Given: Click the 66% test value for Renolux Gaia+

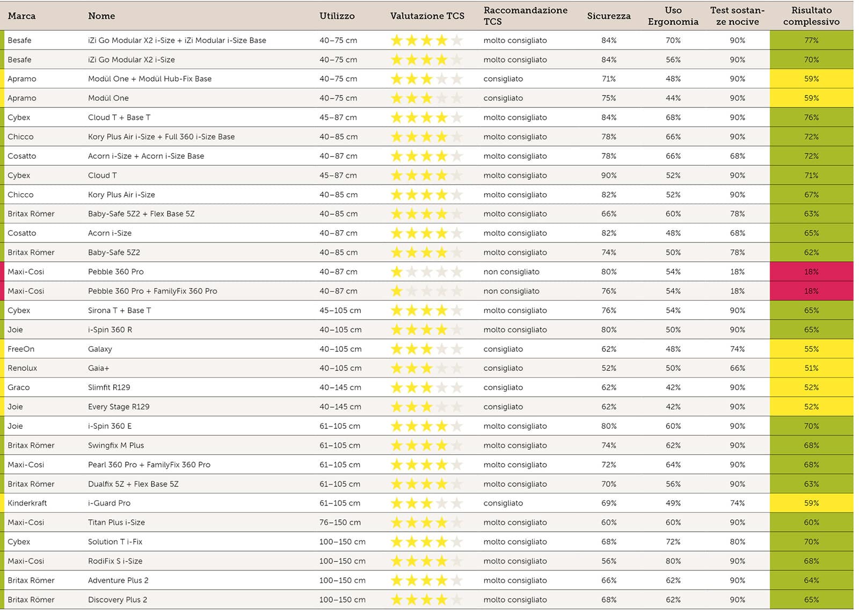Looking at the screenshot, I should [737, 368].
